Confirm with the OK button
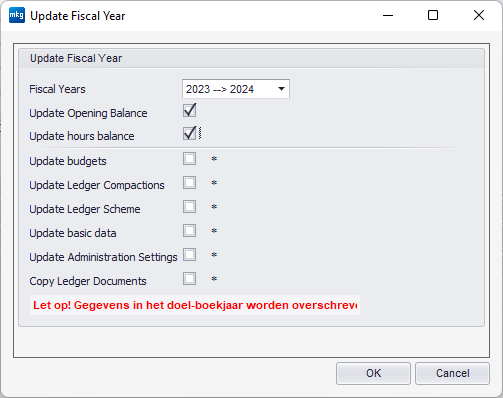 point(373,373)
